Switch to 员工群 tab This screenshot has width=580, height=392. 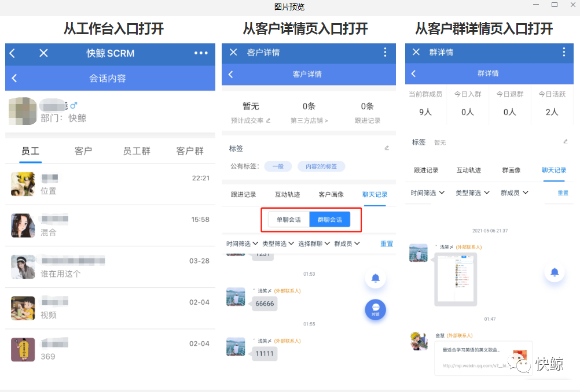(x=137, y=151)
